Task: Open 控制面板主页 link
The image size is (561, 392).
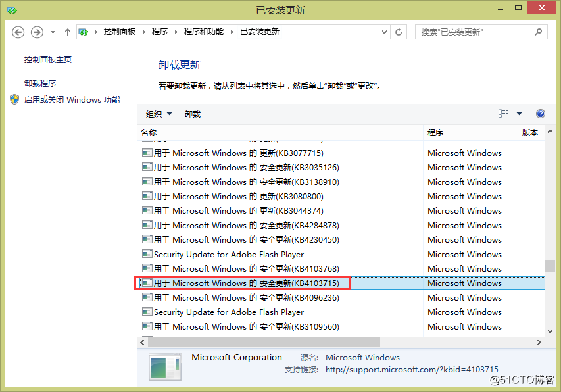Action: tap(48, 60)
